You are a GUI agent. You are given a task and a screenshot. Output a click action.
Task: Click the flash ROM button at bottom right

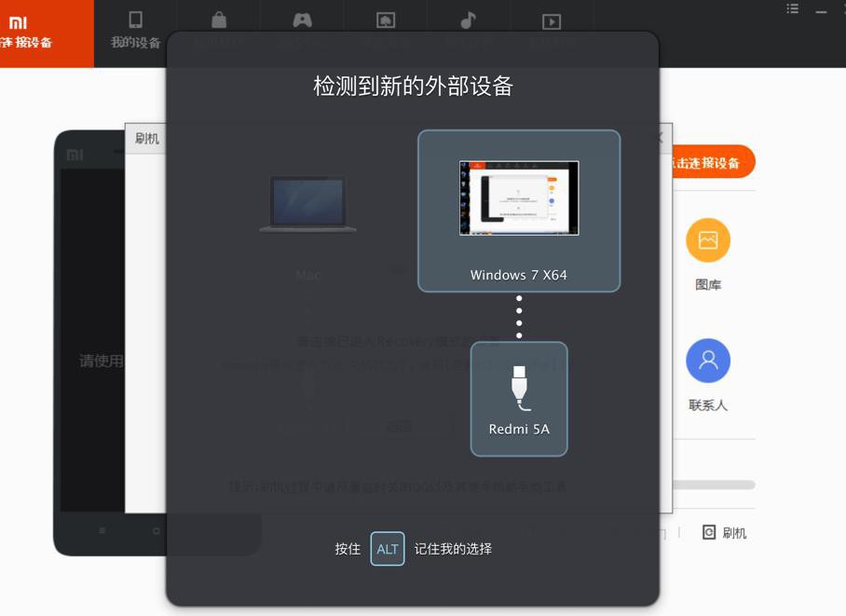pos(725,533)
